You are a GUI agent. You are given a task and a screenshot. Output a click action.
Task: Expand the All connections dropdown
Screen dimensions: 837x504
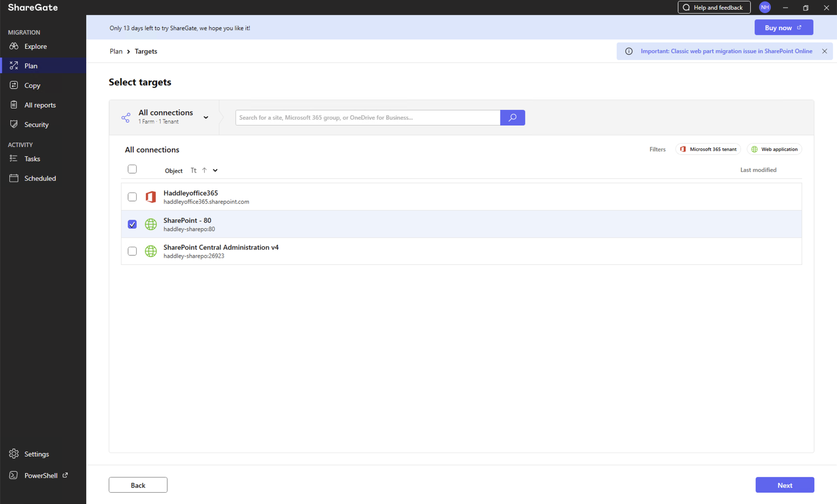click(206, 117)
